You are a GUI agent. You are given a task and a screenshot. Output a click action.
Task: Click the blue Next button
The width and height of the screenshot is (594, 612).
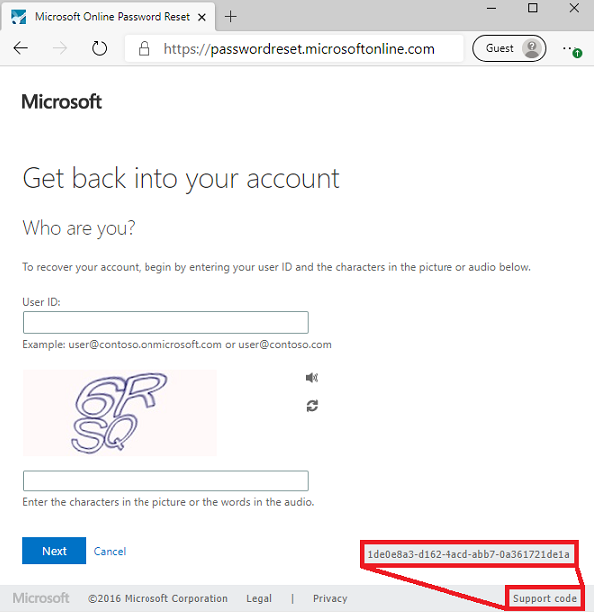[x=54, y=550]
